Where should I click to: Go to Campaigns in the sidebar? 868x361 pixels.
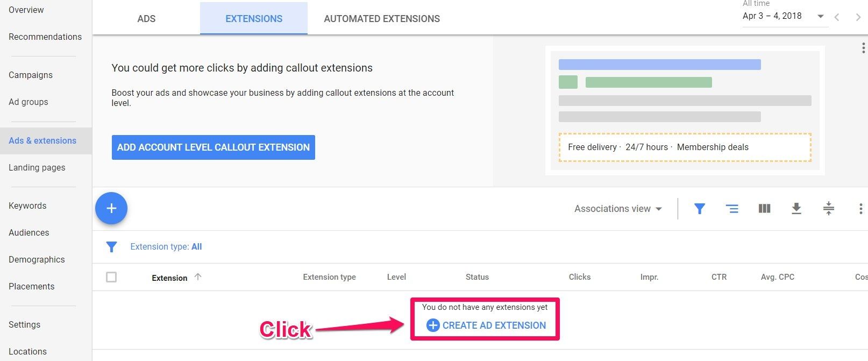31,75
